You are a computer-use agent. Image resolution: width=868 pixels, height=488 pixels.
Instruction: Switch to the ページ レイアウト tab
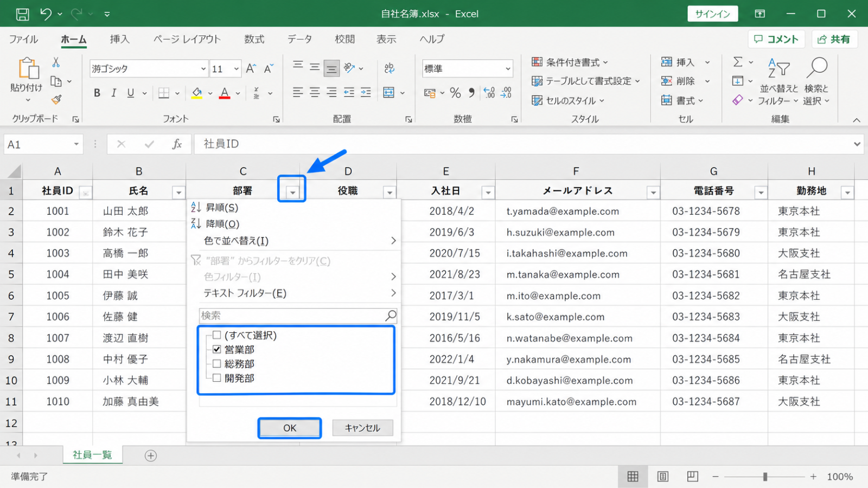(x=187, y=39)
